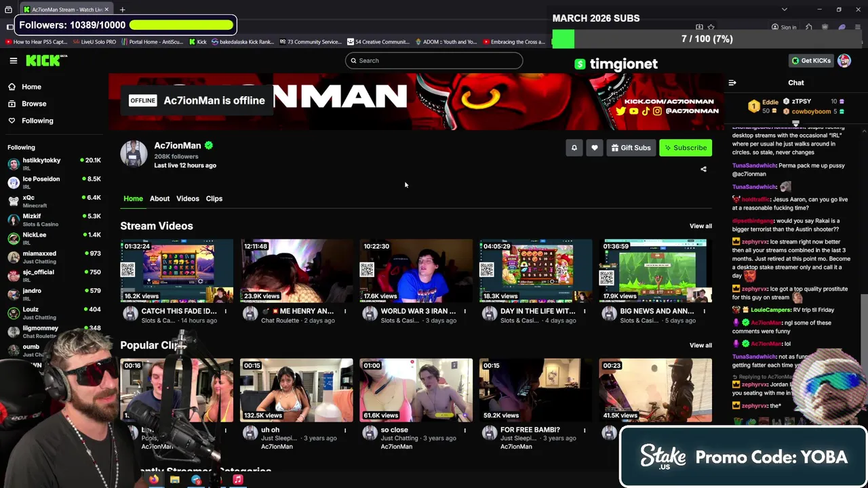Expand the chat leaderboard handle
The width and height of the screenshot is (868, 488).
(x=795, y=124)
